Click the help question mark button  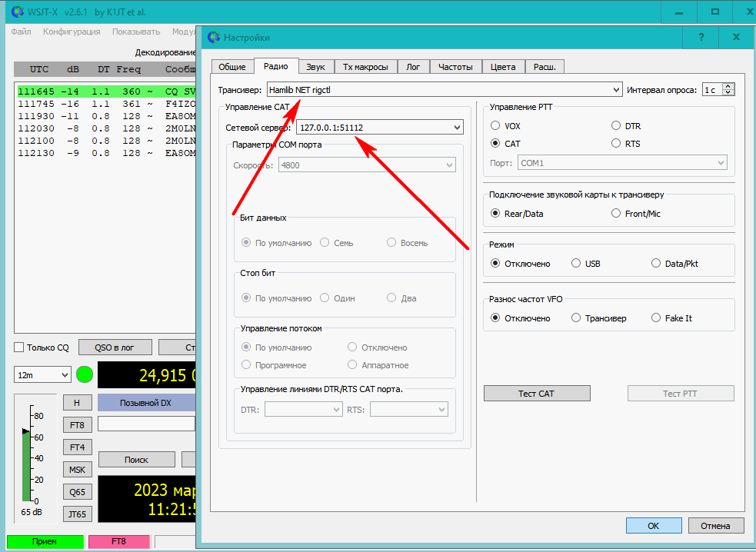point(701,36)
